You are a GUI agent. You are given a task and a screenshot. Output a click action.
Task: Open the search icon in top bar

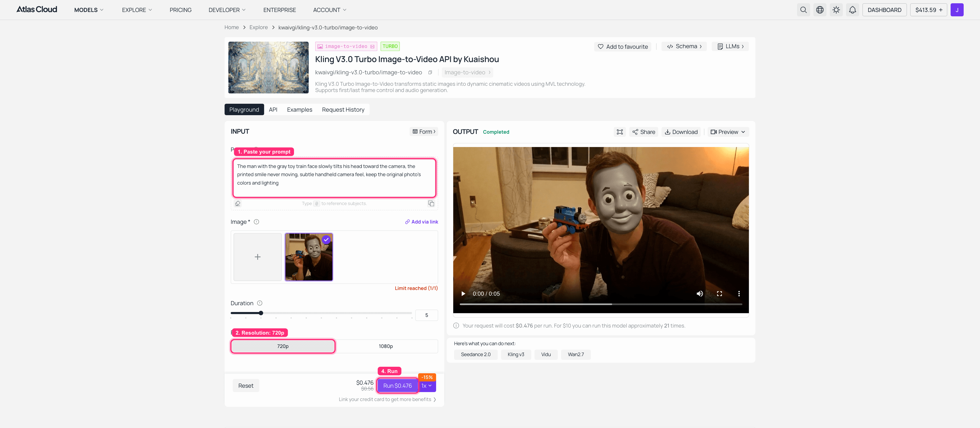803,10
